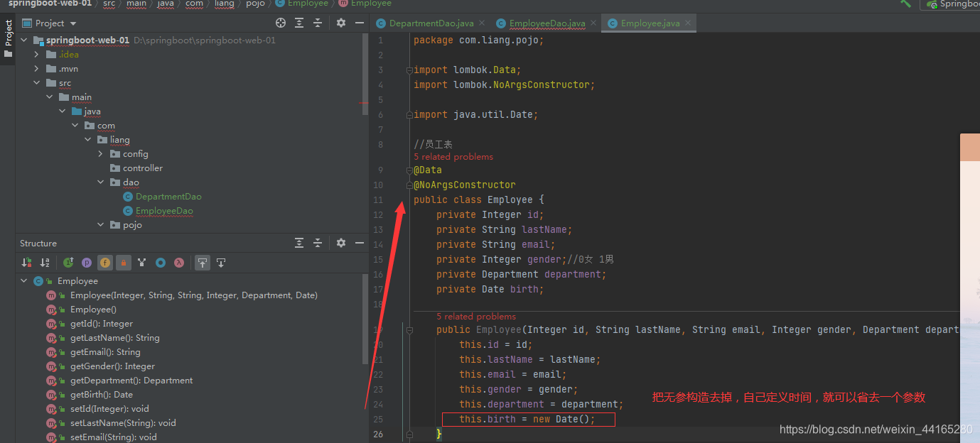This screenshot has width=980, height=443.
Task: Click Structure panel vertical scrollbar
Action: (366, 319)
